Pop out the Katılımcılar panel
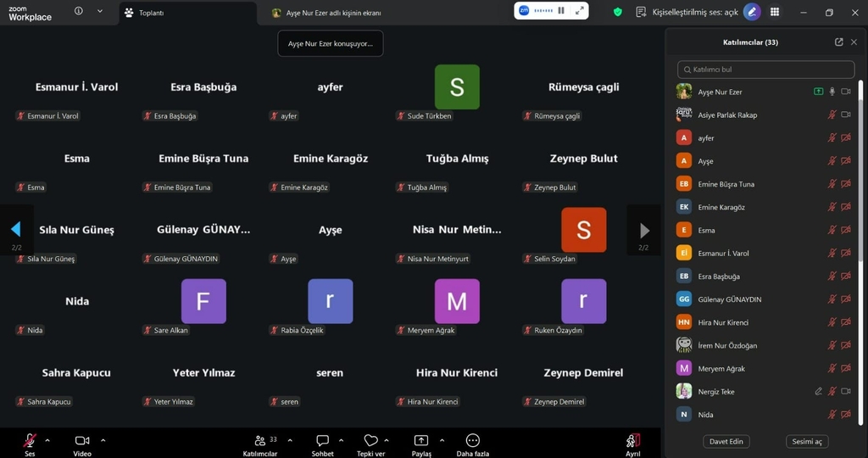868x458 pixels. pos(838,42)
